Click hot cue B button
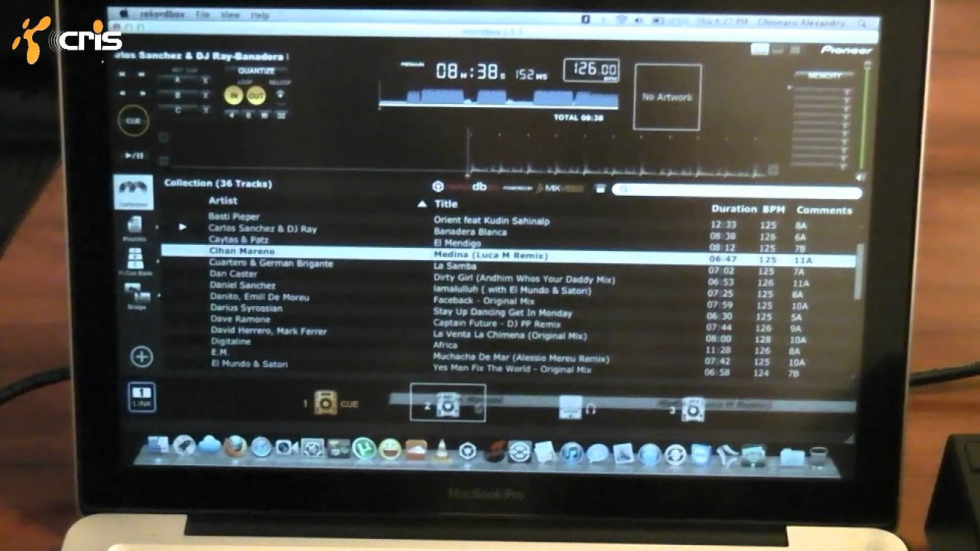 pyautogui.click(x=178, y=95)
